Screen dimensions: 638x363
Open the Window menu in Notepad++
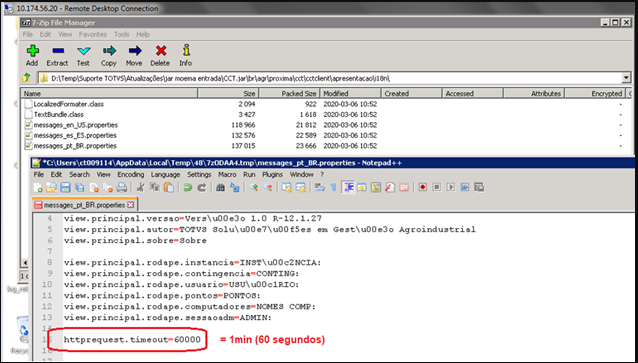[x=302, y=175]
